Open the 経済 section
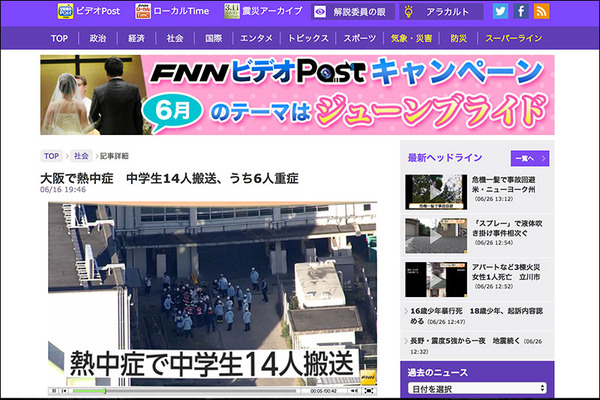Screen dimensions: 600x400 click(137, 38)
